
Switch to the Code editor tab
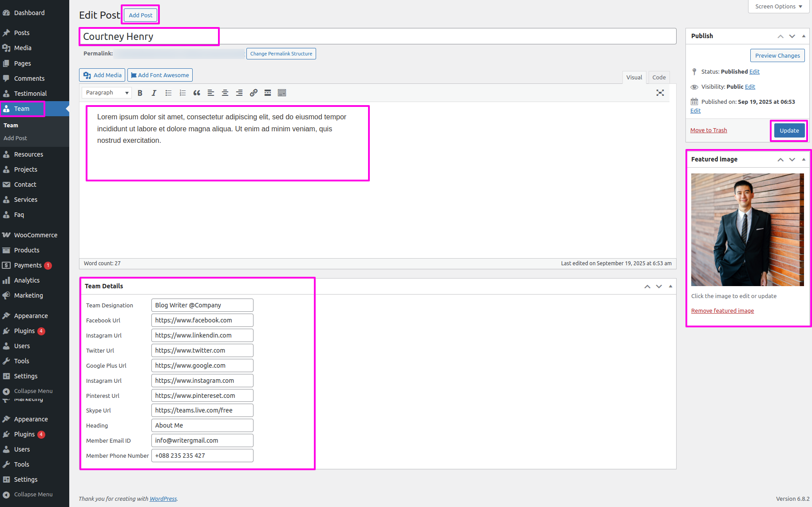point(659,77)
